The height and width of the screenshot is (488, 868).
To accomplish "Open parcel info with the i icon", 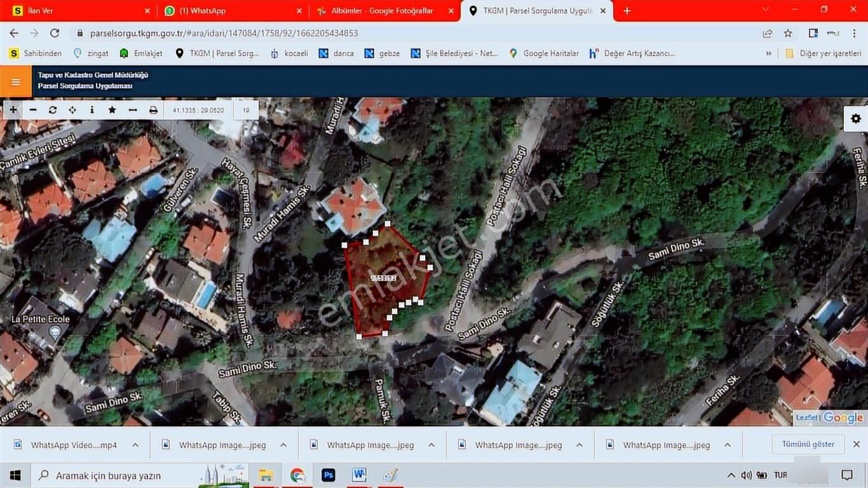I will tap(92, 109).
